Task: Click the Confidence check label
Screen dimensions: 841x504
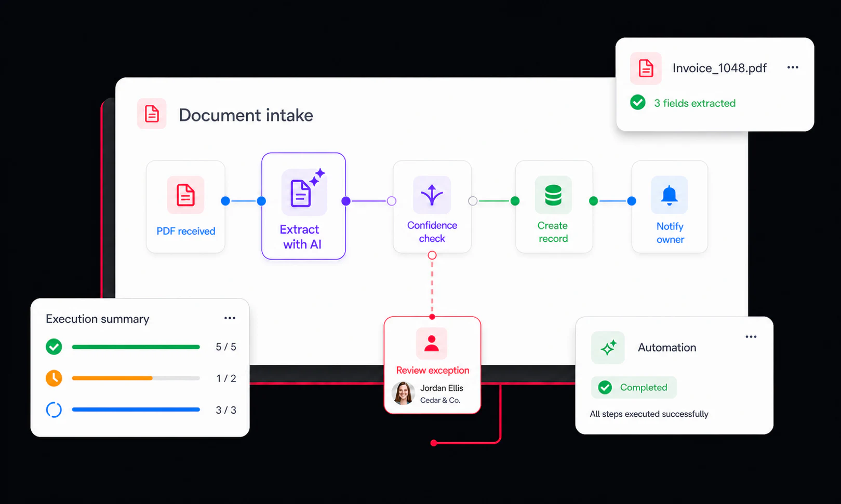Action: [x=432, y=232]
